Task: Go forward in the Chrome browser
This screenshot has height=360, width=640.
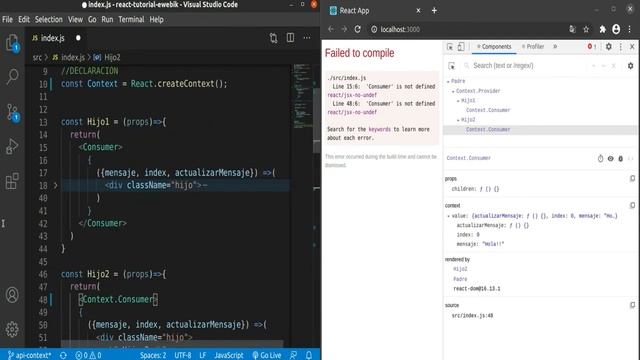Action: point(344,29)
